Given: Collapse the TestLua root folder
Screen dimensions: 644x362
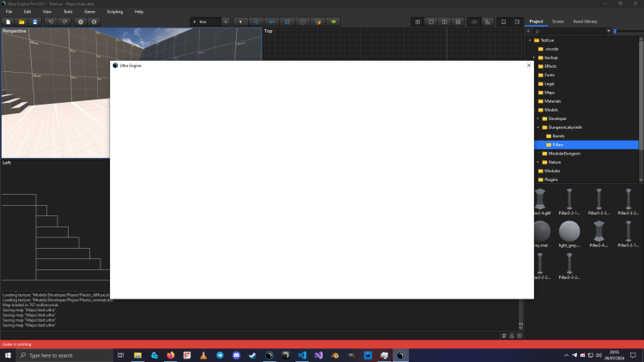Looking at the screenshot, I should 530,40.
